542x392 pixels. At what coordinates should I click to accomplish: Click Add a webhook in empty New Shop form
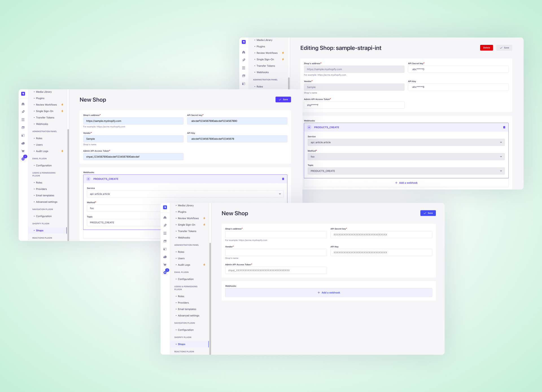(329, 293)
